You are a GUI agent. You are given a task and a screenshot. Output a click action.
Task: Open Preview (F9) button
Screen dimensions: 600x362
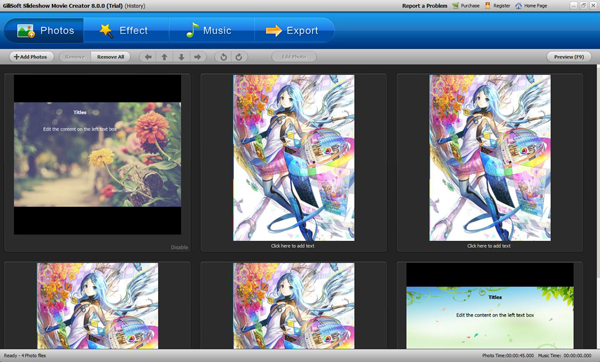[x=569, y=57]
